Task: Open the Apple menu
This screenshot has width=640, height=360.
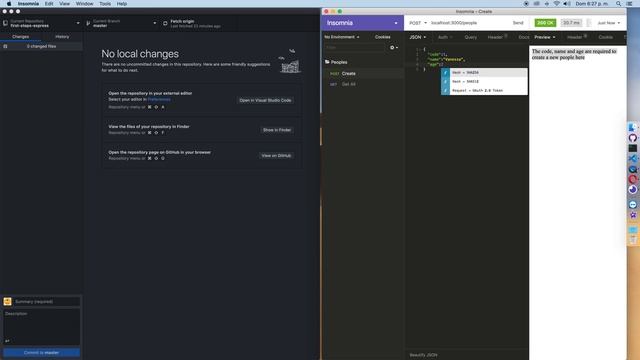Action: [9, 4]
